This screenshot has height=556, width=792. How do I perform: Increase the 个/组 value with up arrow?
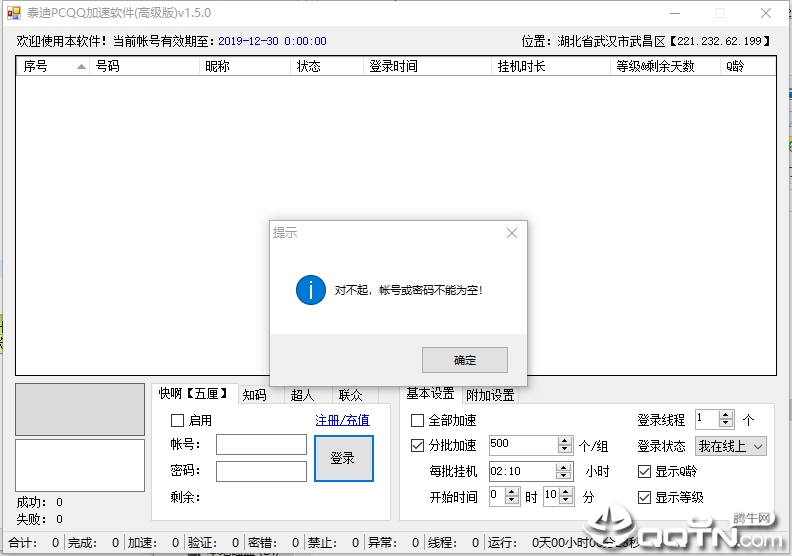565,441
